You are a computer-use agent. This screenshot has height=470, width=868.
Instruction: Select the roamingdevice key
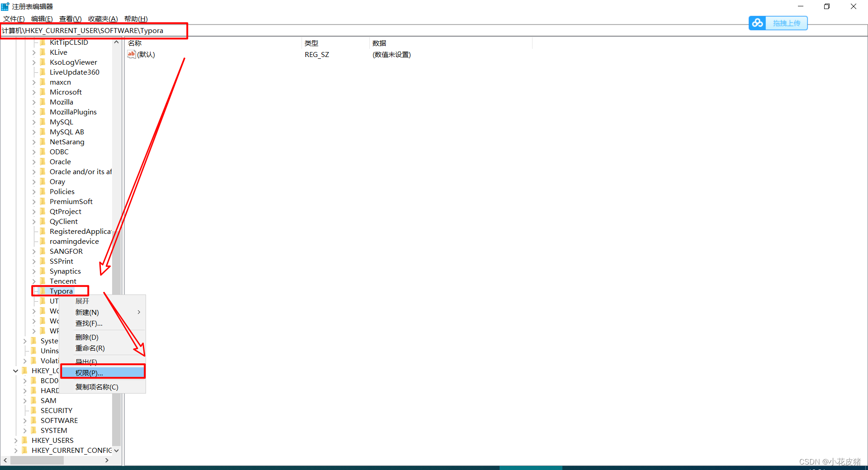tap(74, 241)
